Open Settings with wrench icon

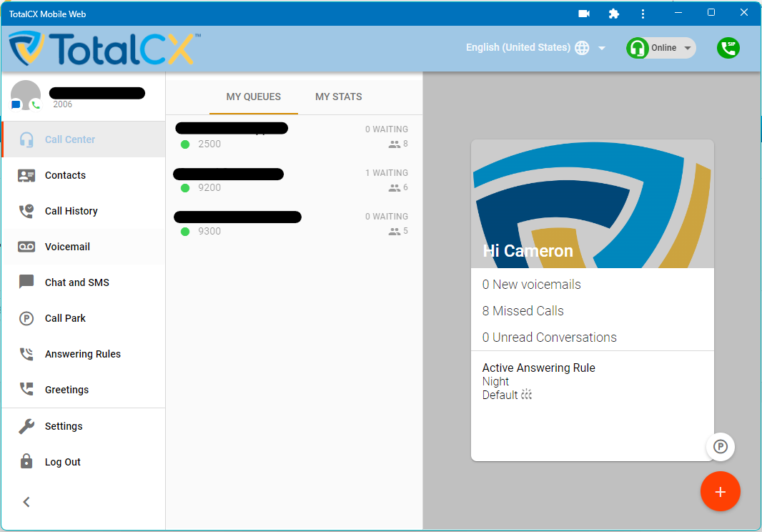(x=26, y=426)
